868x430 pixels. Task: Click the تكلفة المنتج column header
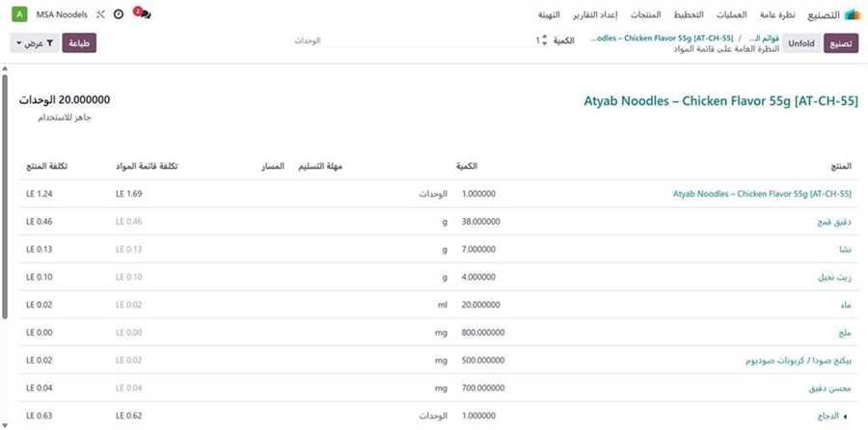(46, 166)
